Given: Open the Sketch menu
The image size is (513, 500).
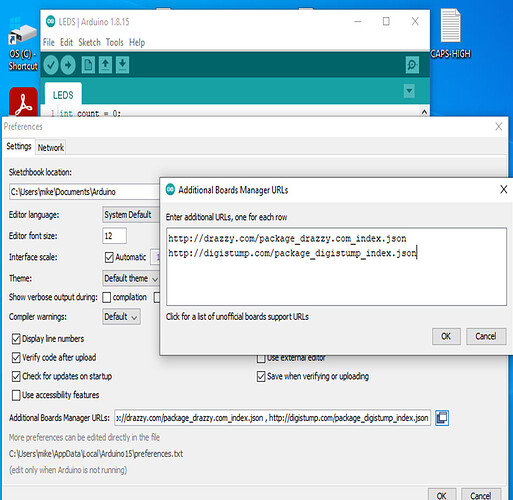Looking at the screenshot, I should coord(89,43).
